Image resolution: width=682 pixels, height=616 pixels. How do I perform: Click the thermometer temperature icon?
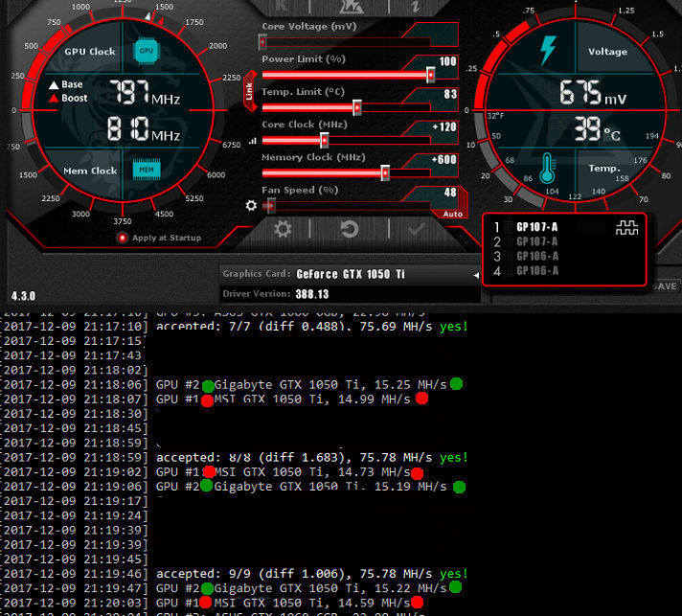[x=547, y=169]
